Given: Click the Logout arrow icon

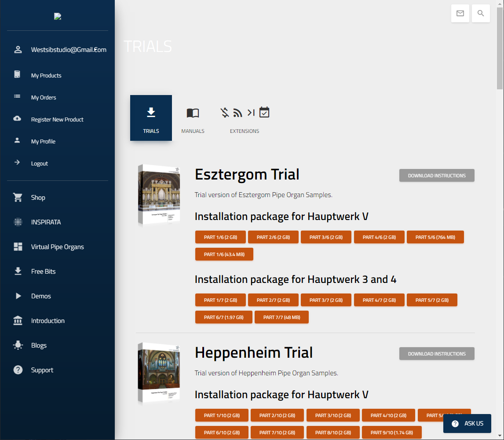Looking at the screenshot, I should point(17,162).
